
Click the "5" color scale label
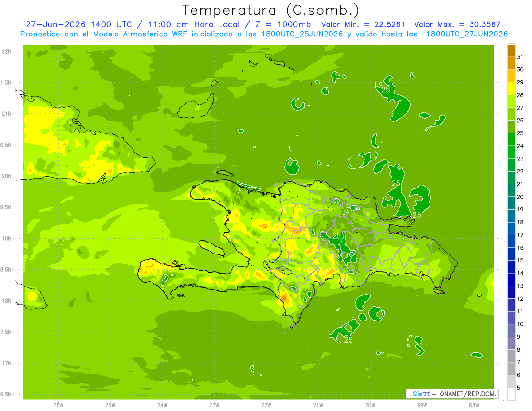click(519, 388)
